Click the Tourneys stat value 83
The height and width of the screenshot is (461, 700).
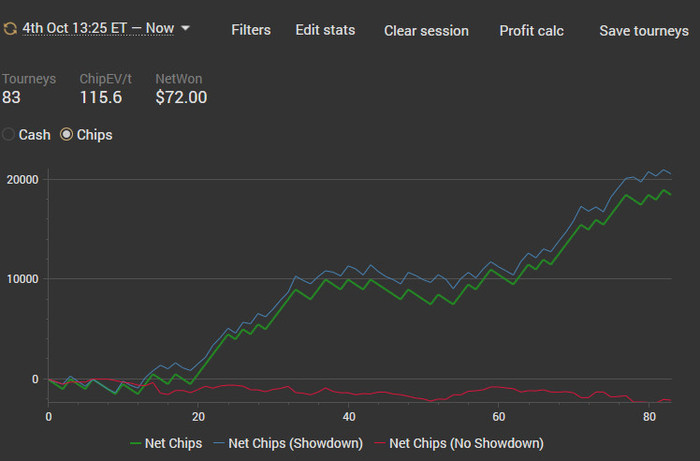pyautogui.click(x=11, y=97)
